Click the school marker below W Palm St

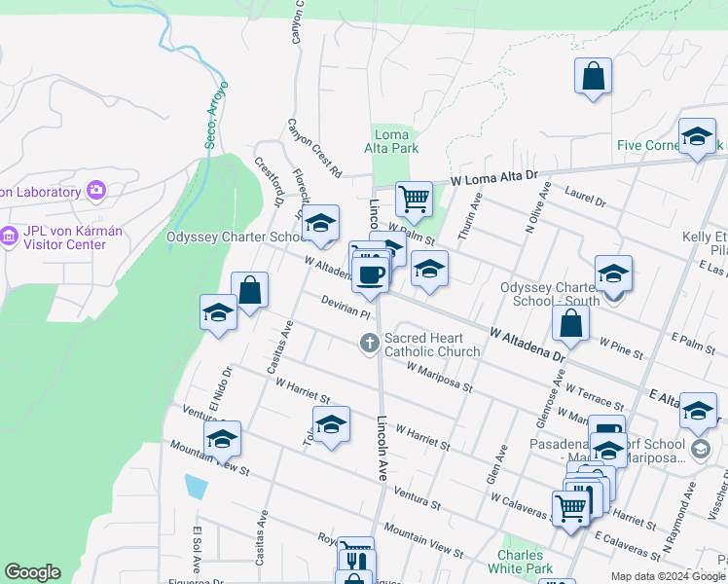tap(429, 270)
